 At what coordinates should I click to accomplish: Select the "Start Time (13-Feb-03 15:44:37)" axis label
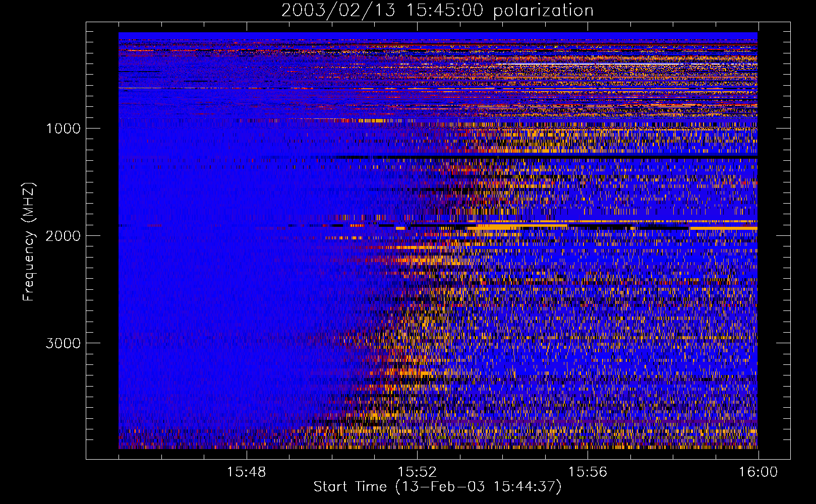[437, 487]
